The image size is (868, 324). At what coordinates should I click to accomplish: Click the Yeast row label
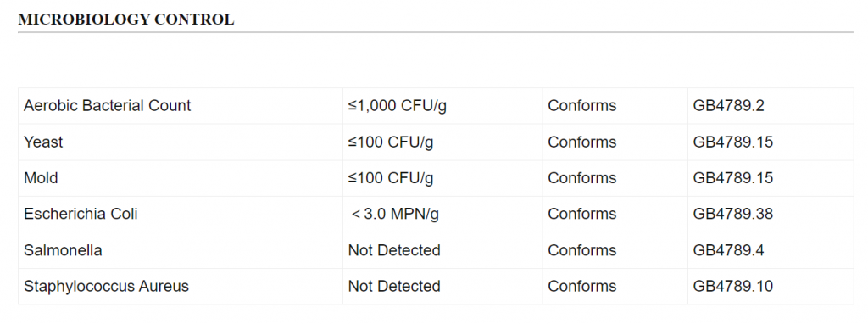coord(43,142)
